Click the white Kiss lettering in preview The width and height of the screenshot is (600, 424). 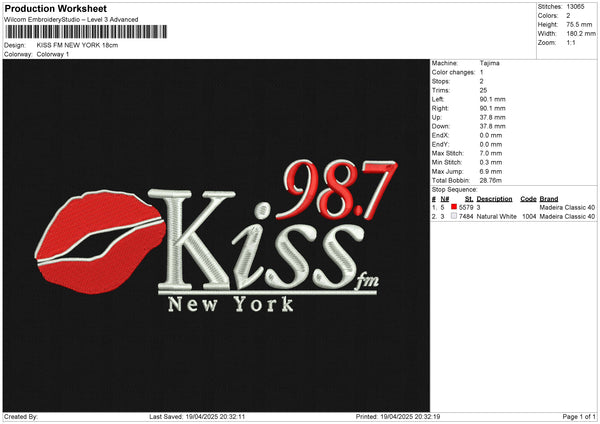point(256,240)
